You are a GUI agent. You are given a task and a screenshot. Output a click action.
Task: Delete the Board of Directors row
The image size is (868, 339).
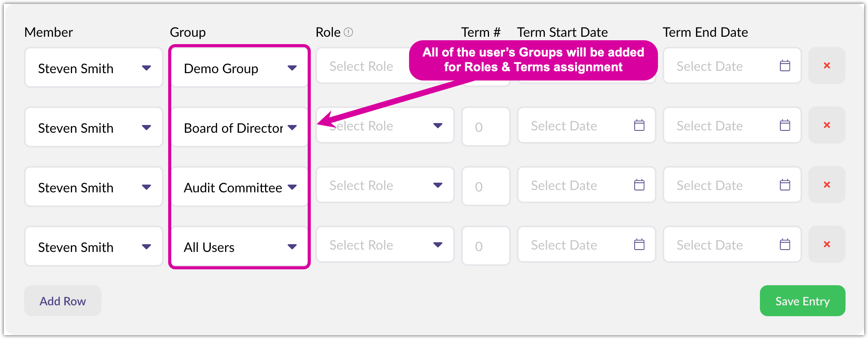point(827,125)
